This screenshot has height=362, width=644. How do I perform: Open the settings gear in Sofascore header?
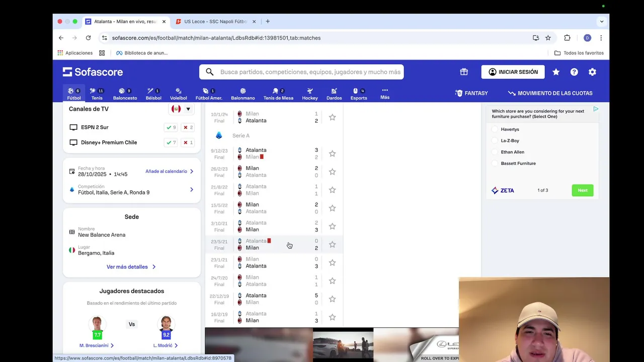coord(592,72)
